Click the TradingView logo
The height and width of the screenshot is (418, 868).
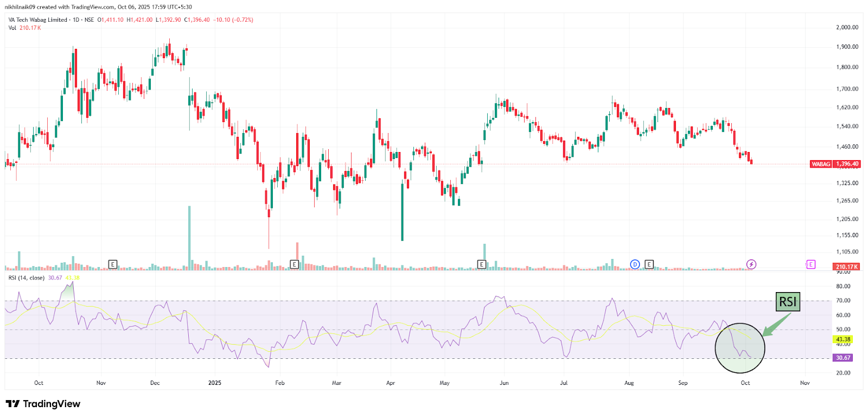pyautogui.click(x=43, y=404)
